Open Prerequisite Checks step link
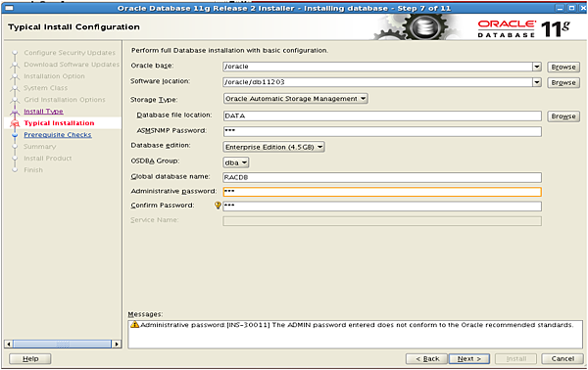 coord(58,135)
